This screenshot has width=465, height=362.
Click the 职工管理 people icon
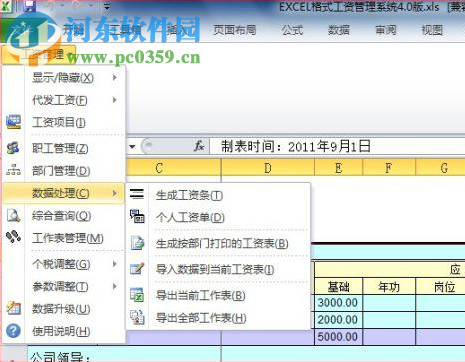[13, 148]
